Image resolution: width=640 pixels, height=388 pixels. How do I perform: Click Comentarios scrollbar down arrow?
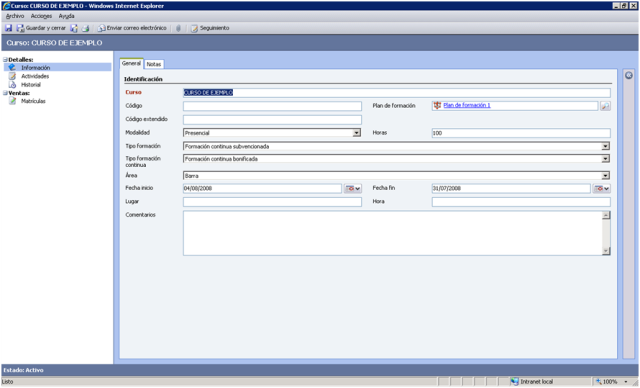click(x=606, y=251)
